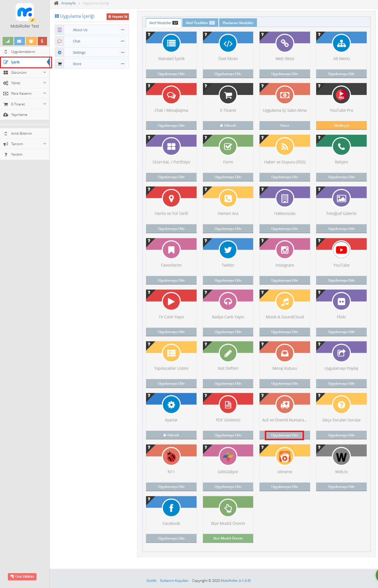Click the red dollar icon in sidebar
The height and width of the screenshot is (588, 378).
(42, 41)
